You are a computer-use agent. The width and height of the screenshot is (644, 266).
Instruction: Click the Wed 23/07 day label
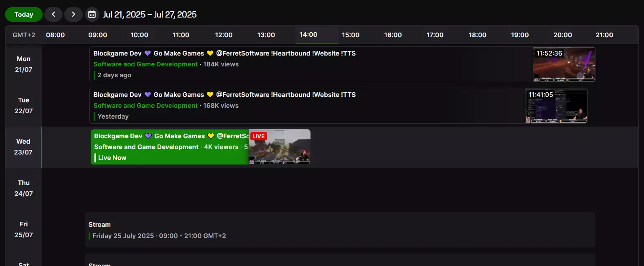point(23,147)
